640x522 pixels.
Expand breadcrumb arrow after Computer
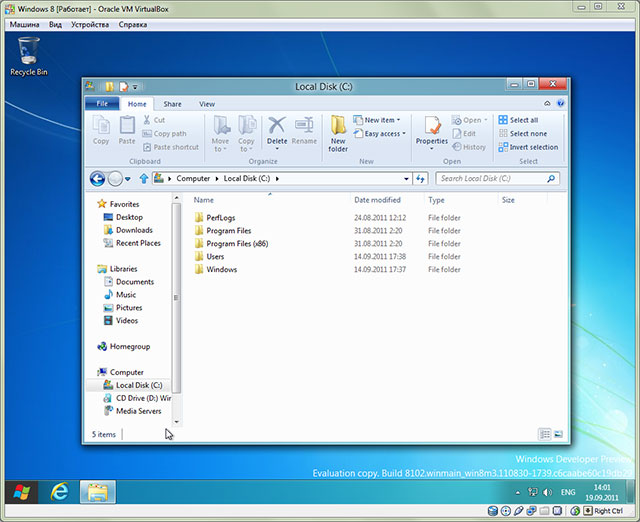pos(217,178)
